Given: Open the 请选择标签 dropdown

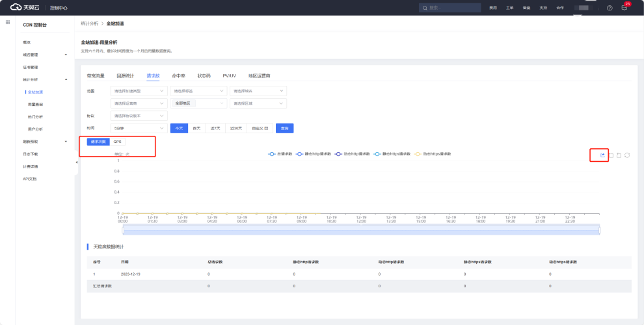Looking at the screenshot, I should [x=198, y=91].
